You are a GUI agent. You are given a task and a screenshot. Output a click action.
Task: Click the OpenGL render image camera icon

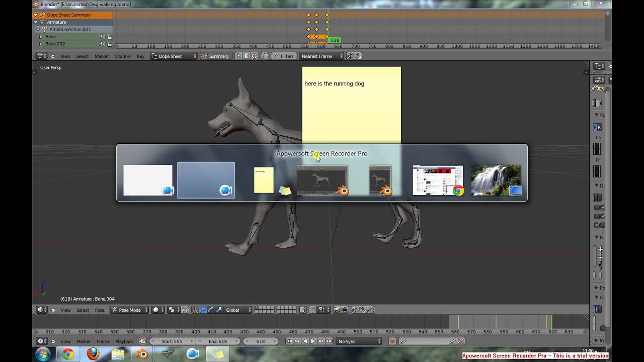click(337, 310)
